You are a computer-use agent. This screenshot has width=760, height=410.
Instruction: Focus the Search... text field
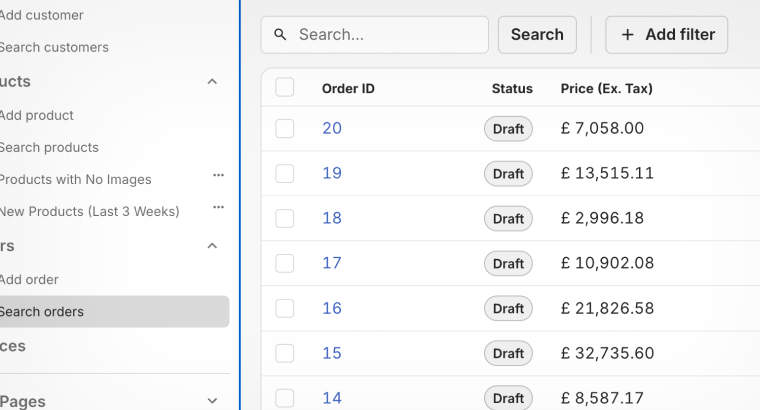[x=385, y=35]
